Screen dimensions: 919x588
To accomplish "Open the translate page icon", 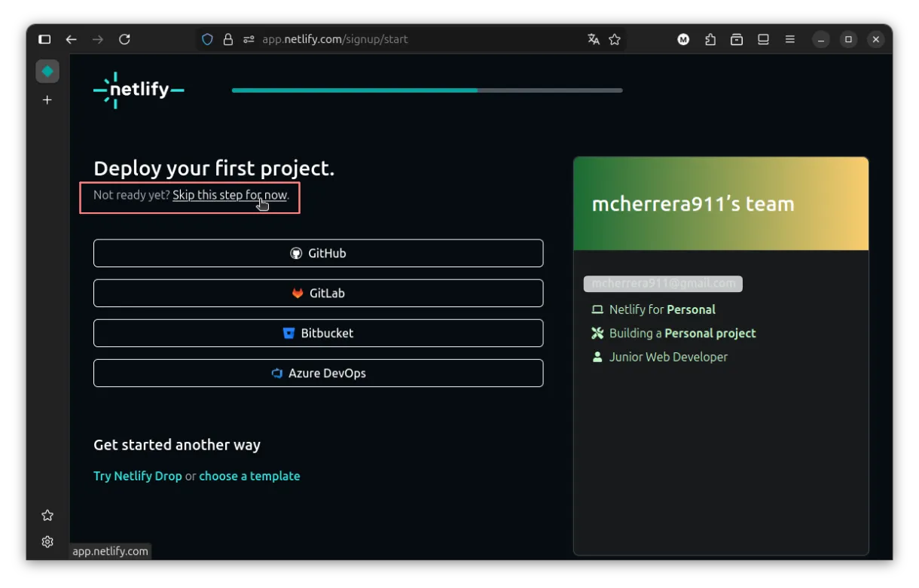I will [594, 39].
